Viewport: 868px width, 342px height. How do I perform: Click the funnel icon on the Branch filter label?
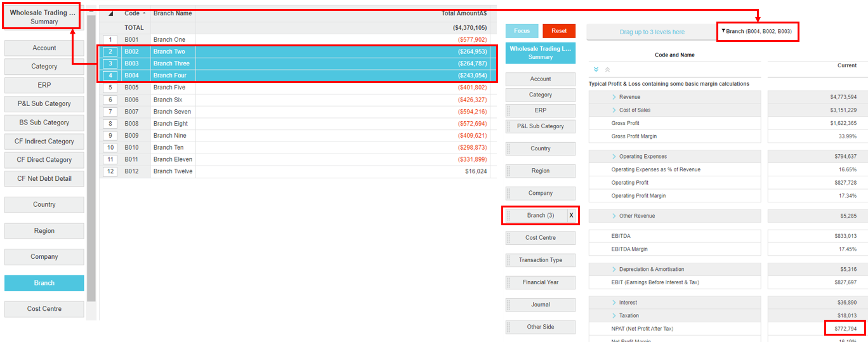pos(723,30)
